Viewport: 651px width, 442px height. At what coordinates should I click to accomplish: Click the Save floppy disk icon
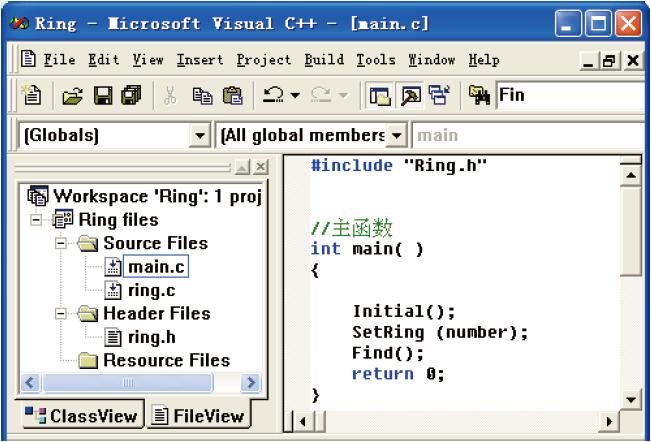(x=103, y=95)
